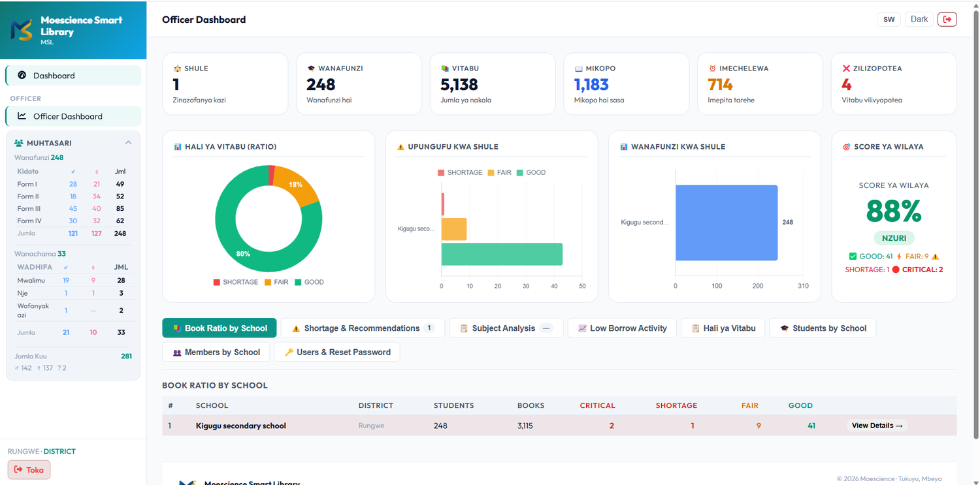Click the Muhtasari people group icon
The image size is (980, 485).
pyautogui.click(x=19, y=143)
